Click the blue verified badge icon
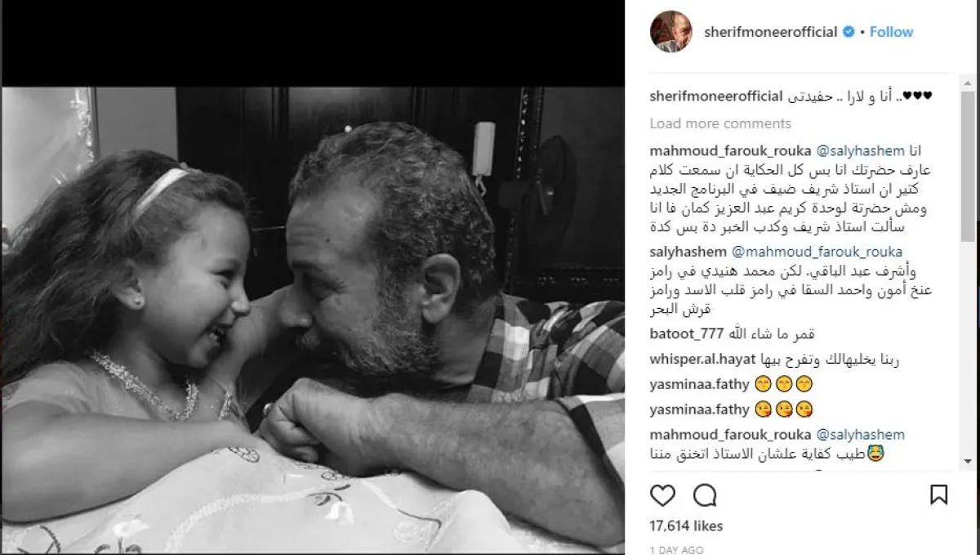The width and height of the screenshot is (980, 555). 849,32
